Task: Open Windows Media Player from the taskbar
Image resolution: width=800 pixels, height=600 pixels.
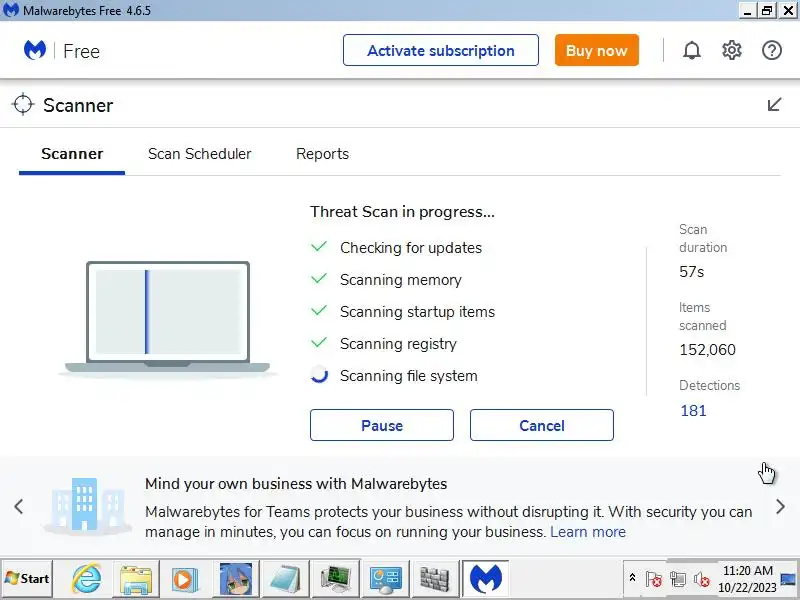Action: point(184,579)
